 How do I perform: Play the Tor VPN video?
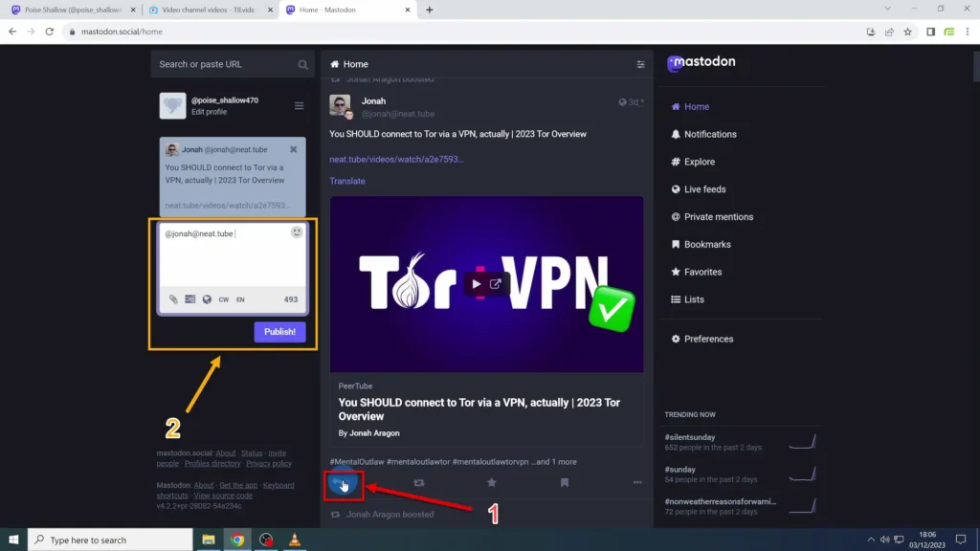[x=477, y=284]
